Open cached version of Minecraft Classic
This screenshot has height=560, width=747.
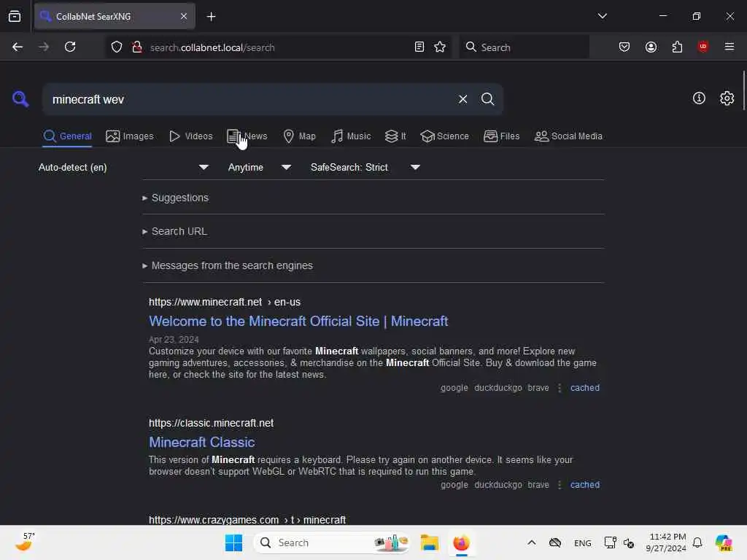pos(584,485)
